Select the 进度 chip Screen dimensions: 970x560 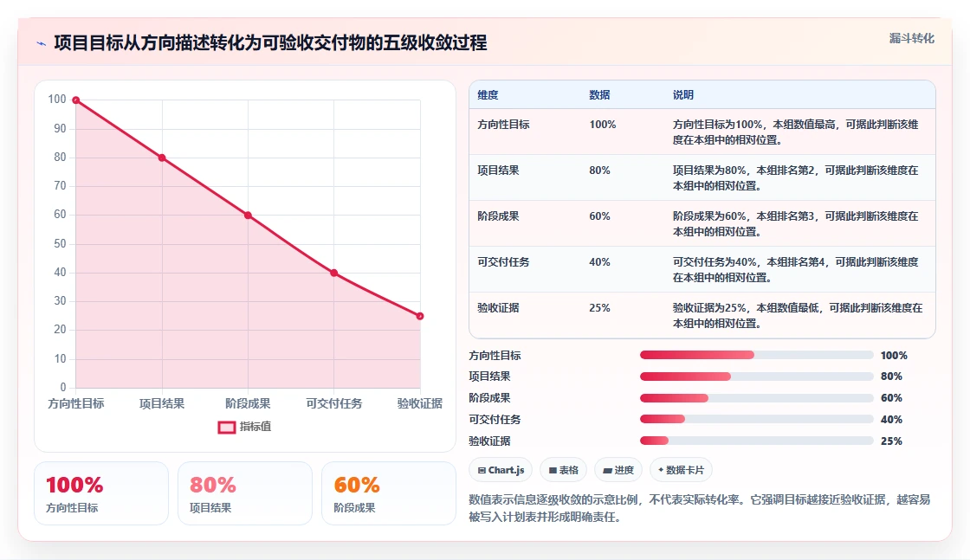tap(618, 470)
